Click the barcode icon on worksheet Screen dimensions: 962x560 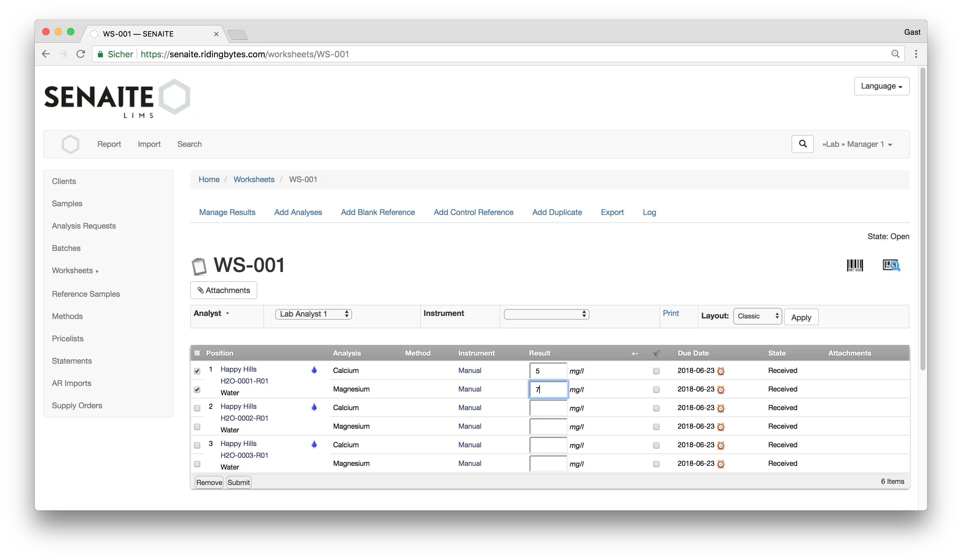tap(854, 265)
